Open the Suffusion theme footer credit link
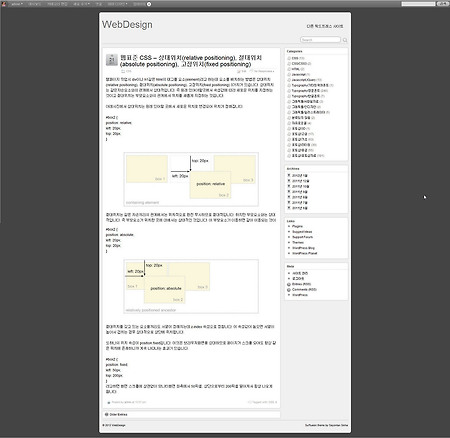 [x=326, y=425]
